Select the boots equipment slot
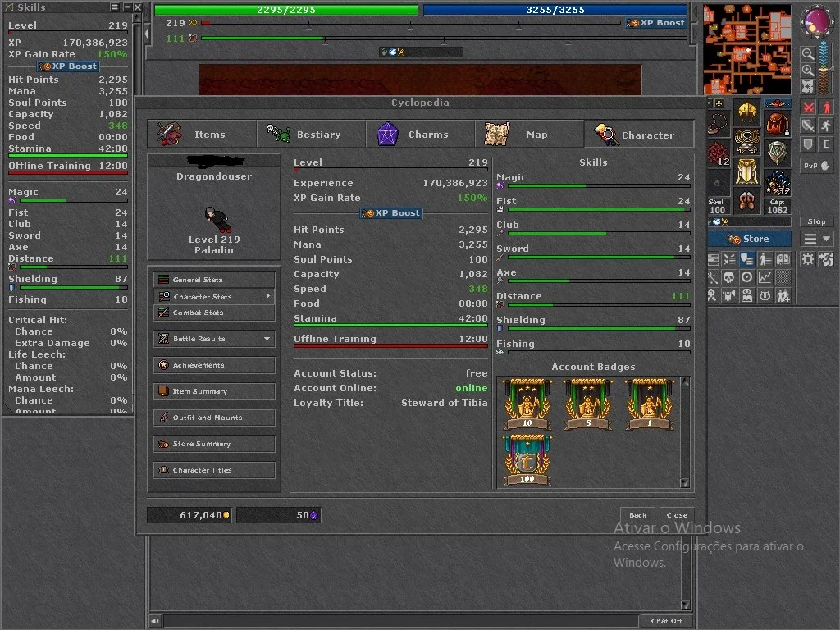The height and width of the screenshot is (630, 840). (x=746, y=201)
